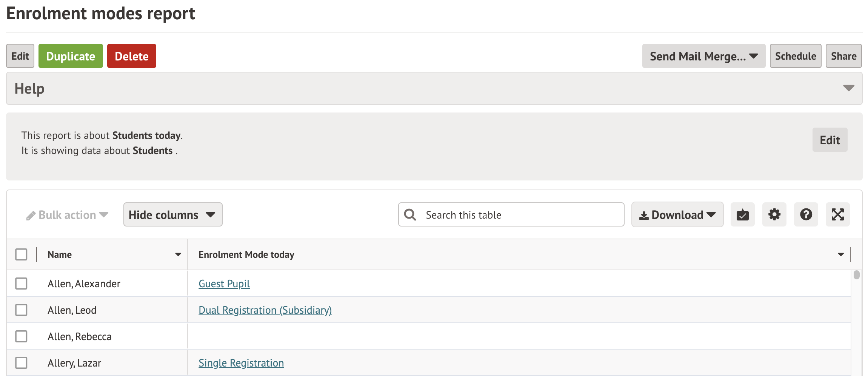Open the Enrolment Mode today column menu arrow
868x376 pixels.
[840, 255]
